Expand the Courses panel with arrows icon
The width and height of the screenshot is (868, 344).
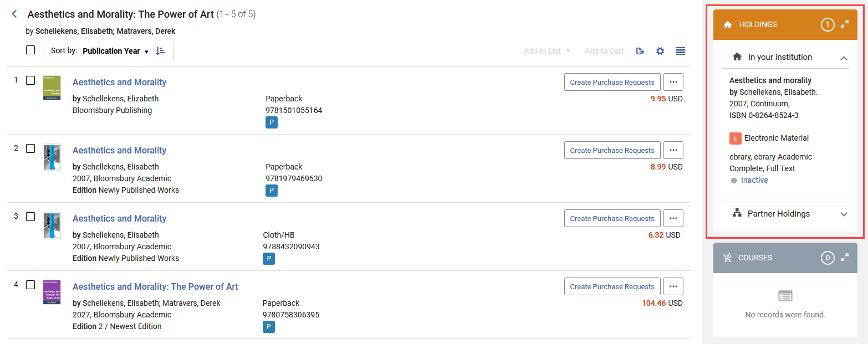click(x=845, y=258)
